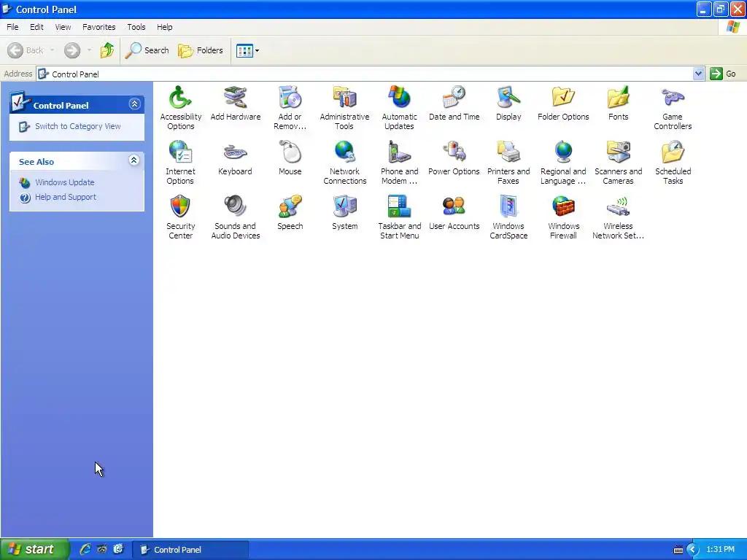Screen dimensions: 747x560
Task: Open the Help menu
Action: click(x=164, y=27)
